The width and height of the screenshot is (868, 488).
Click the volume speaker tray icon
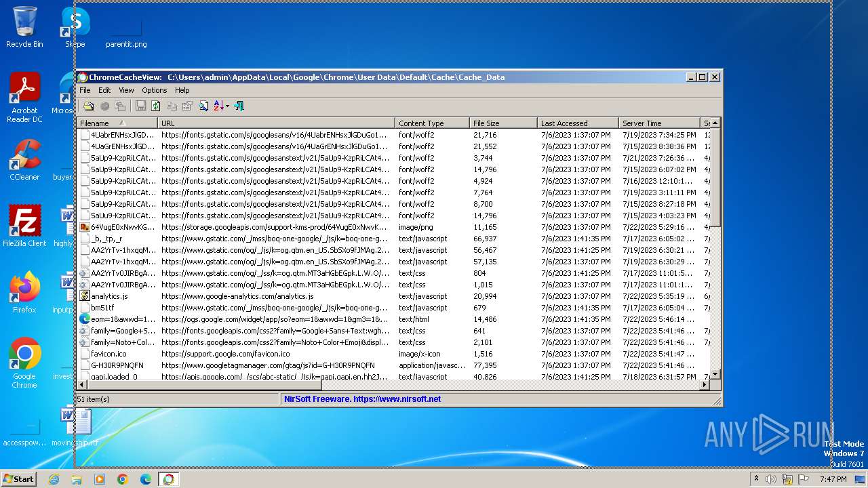[x=771, y=479]
